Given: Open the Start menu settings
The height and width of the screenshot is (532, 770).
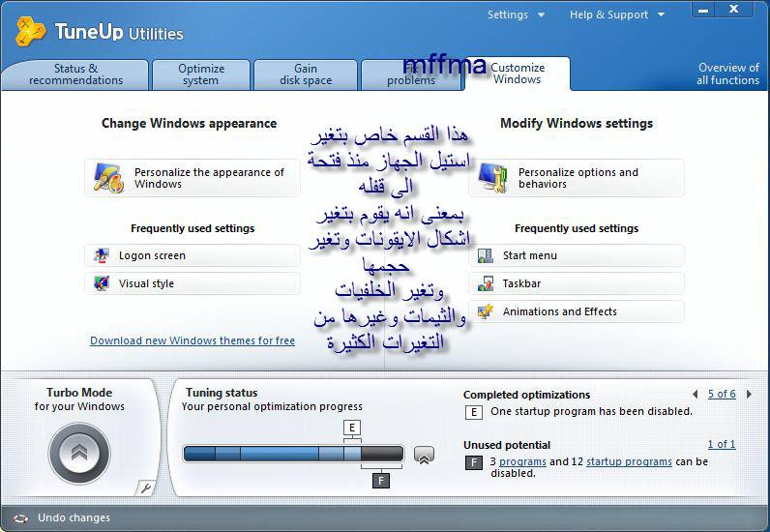Looking at the screenshot, I should [576, 255].
